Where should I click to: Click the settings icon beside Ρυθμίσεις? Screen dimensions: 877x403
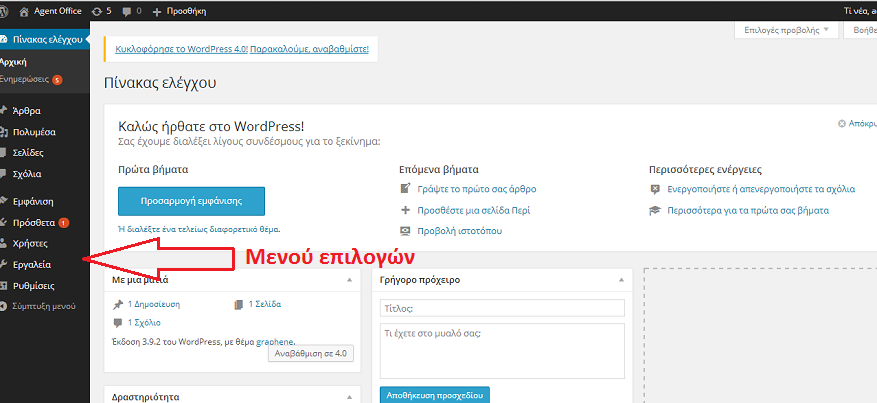pyautogui.click(x=3, y=286)
